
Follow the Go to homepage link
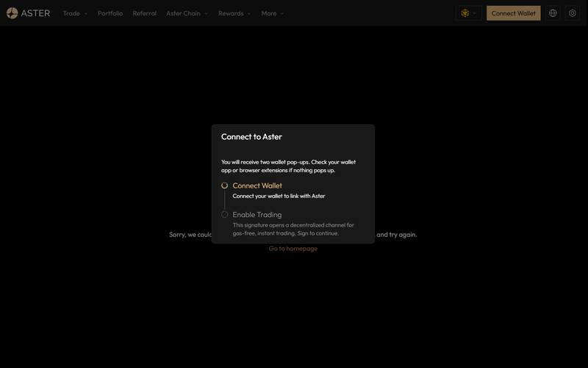click(x=293, y=249)
